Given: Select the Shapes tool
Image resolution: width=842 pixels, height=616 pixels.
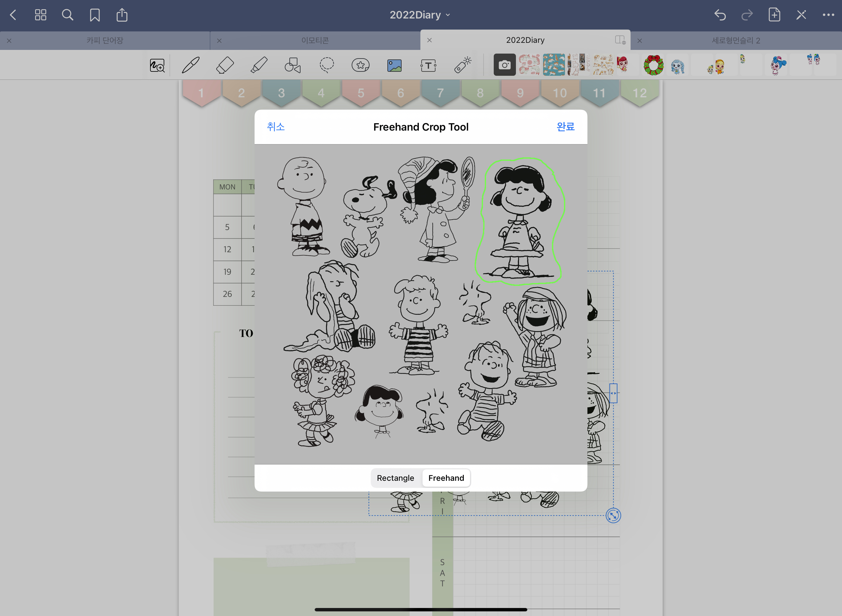Looking at the screenshot, I should click(x=292, y=65).
